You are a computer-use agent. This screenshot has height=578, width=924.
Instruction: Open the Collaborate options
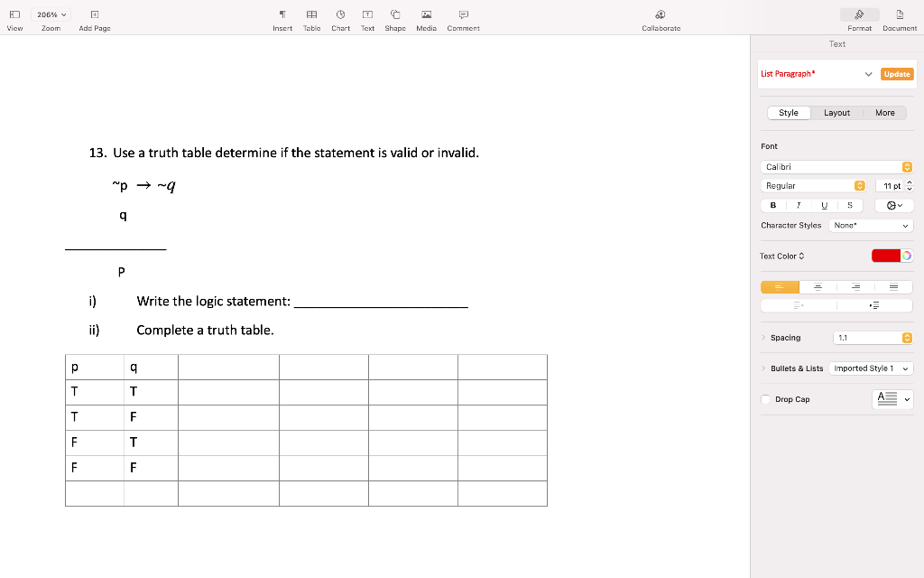pos(661,18)
